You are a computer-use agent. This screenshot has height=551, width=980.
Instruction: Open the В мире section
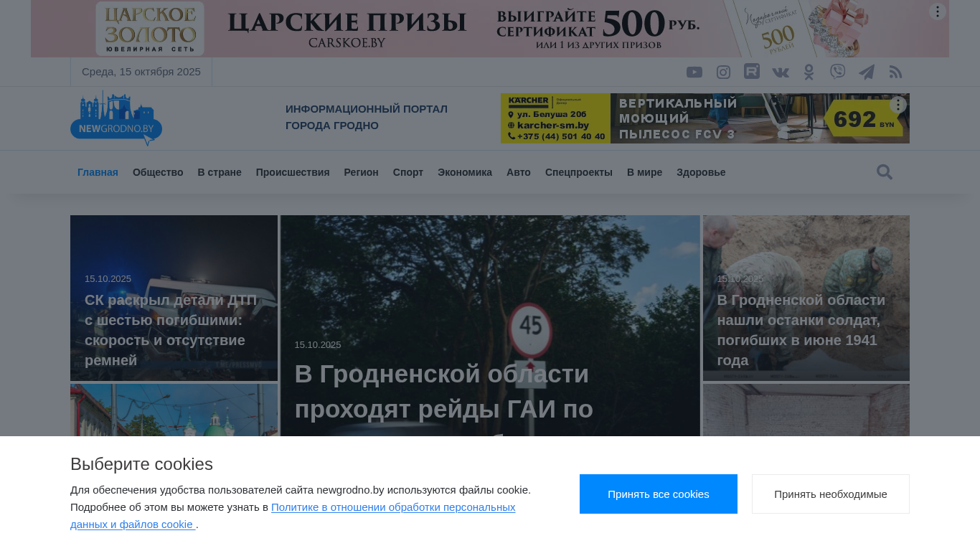(644, 172)
